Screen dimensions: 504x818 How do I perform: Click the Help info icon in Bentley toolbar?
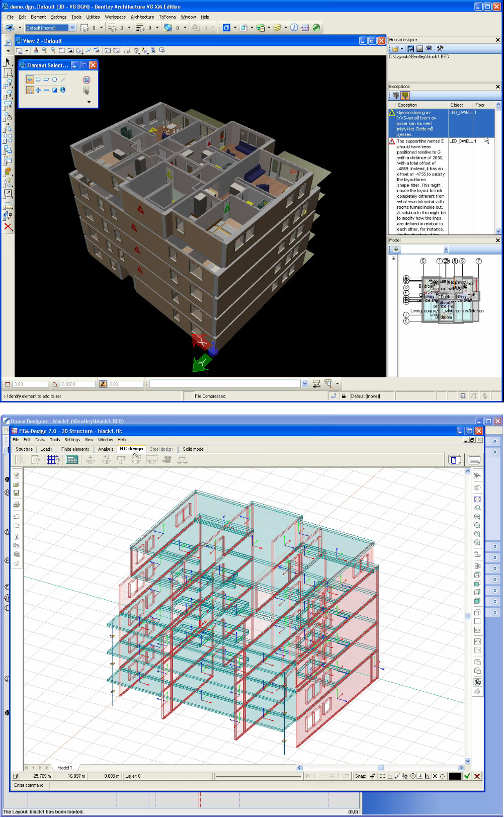point(294,28)
